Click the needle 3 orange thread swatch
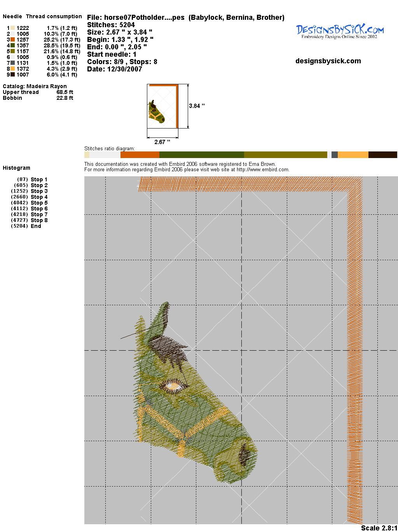398x532 pixels. click(x=12, y=40)
